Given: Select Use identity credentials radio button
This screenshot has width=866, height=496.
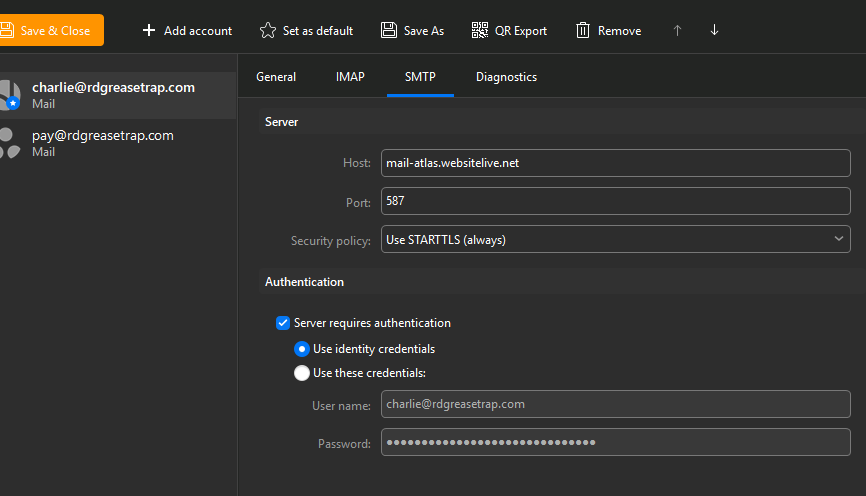Looking at the screenshot, I should tap(302, 349).
